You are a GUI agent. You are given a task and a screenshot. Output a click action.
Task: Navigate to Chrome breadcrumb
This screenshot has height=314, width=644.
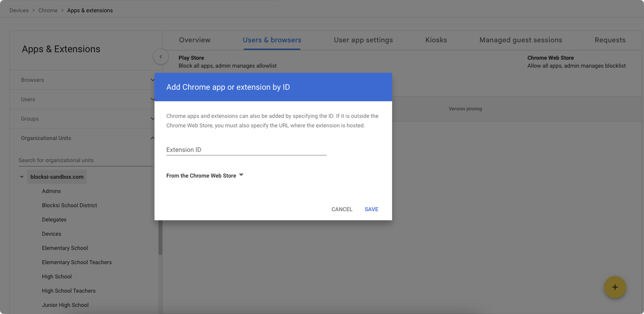point(48,10)
